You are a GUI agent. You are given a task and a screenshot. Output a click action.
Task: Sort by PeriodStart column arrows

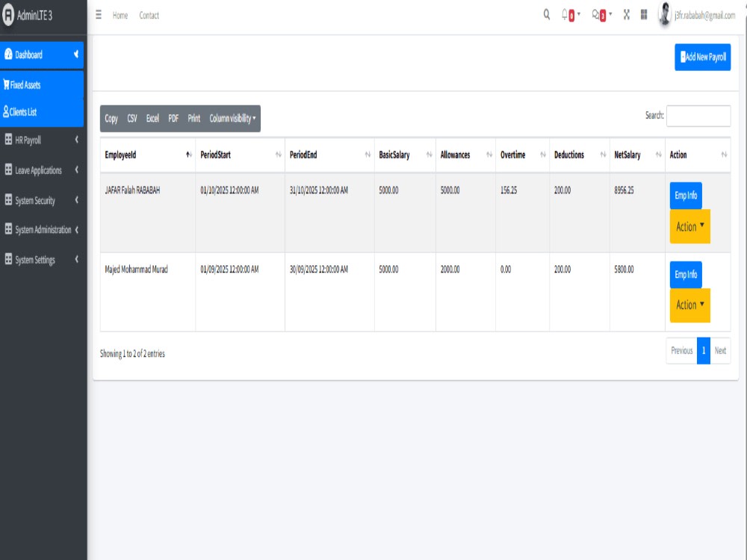tap(278, 155)
